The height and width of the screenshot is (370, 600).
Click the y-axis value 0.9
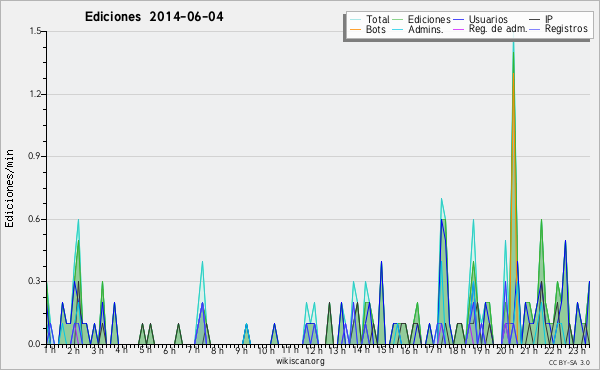point(35,156)
